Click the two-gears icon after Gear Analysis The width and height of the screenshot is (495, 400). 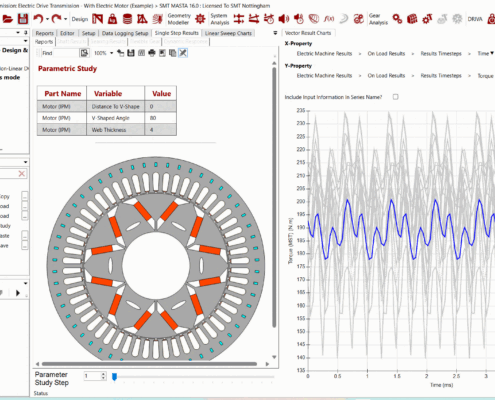[x=397, y=19]
